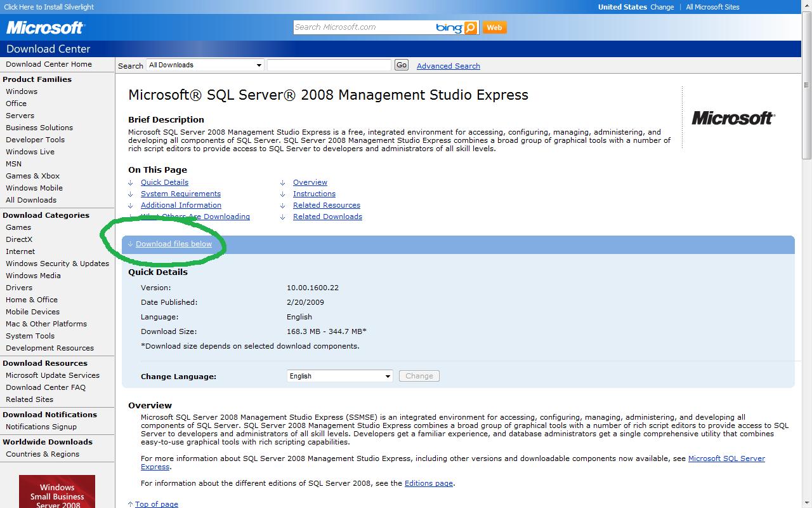The width and height of the screenshot is (812, 508).
Task: Open Windows Security & Updates category
Action: coord(57,264)
